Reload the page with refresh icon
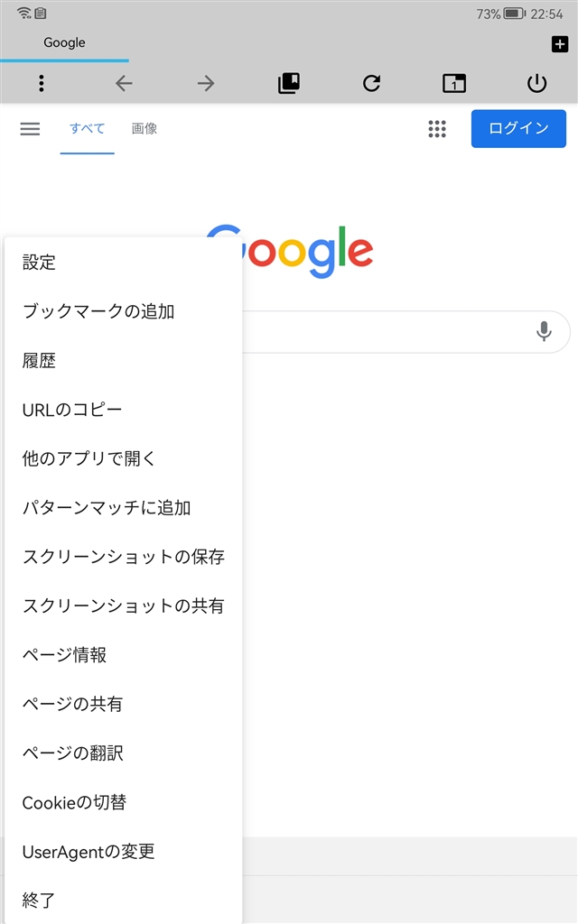This screenshot has width=578, height=924. point(371,84)
